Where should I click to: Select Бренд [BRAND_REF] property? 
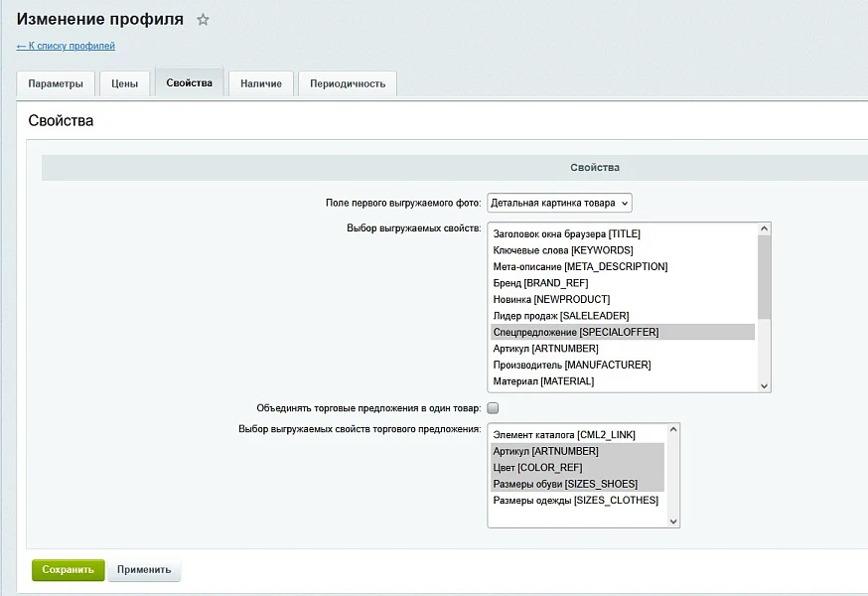click(x=623, y=283)
